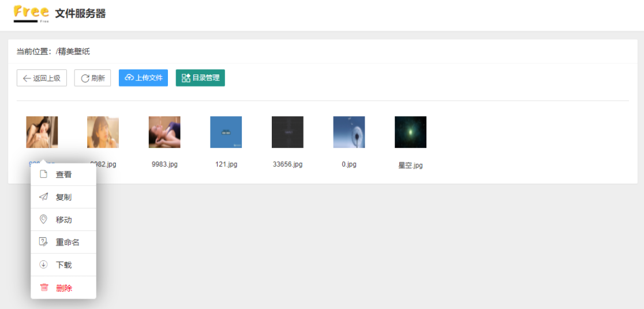The image size is (644, 309).
Task: Go back with the 返回上级 button
Action: [x=42, y=78]
